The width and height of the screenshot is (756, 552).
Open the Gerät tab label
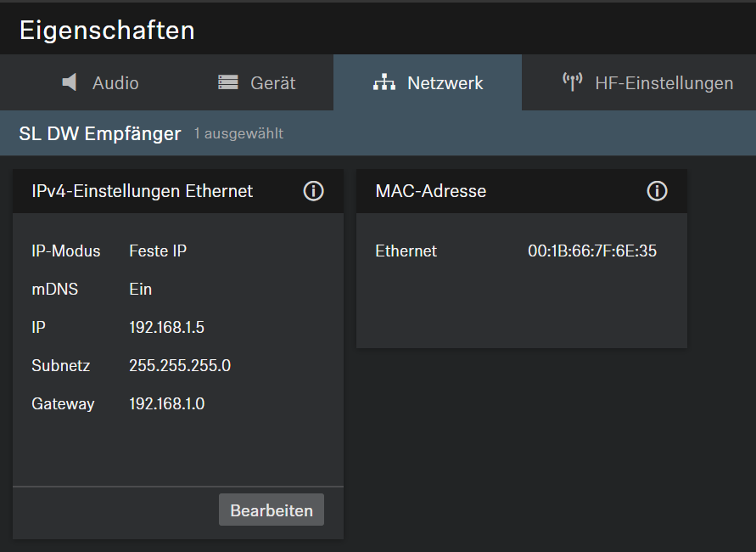(x=272, y=83)
